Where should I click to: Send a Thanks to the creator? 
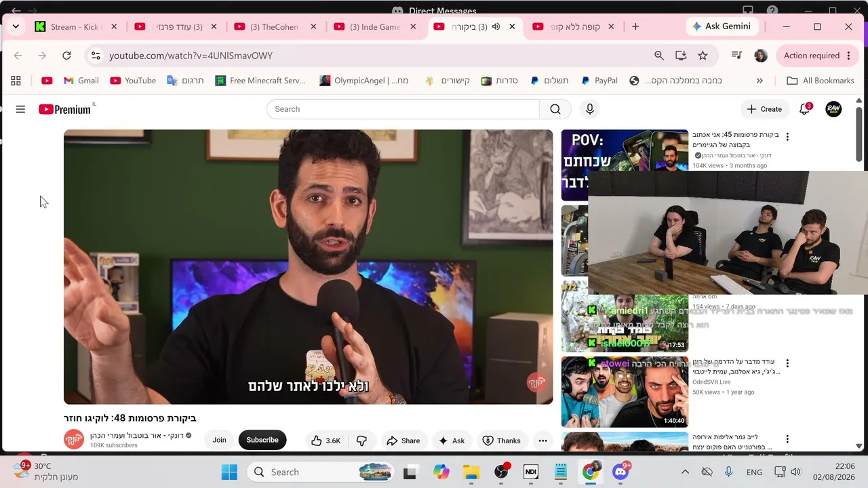[x=501, y=441]
